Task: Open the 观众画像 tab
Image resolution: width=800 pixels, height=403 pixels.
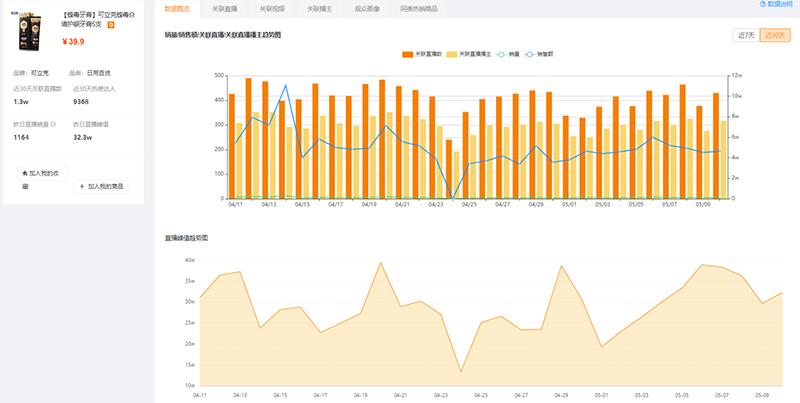Action: pyautogui.click(x=364, y=8)
